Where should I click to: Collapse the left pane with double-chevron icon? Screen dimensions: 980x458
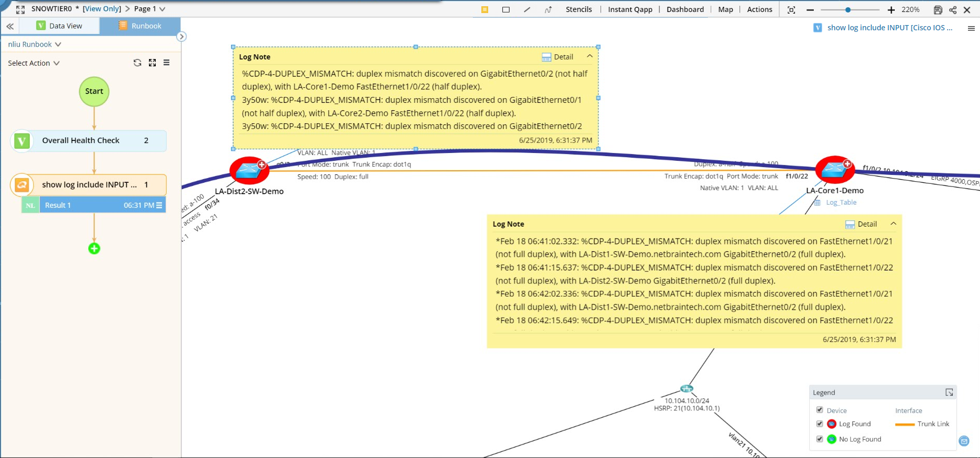pyautogui.click(x=10, y=26)
